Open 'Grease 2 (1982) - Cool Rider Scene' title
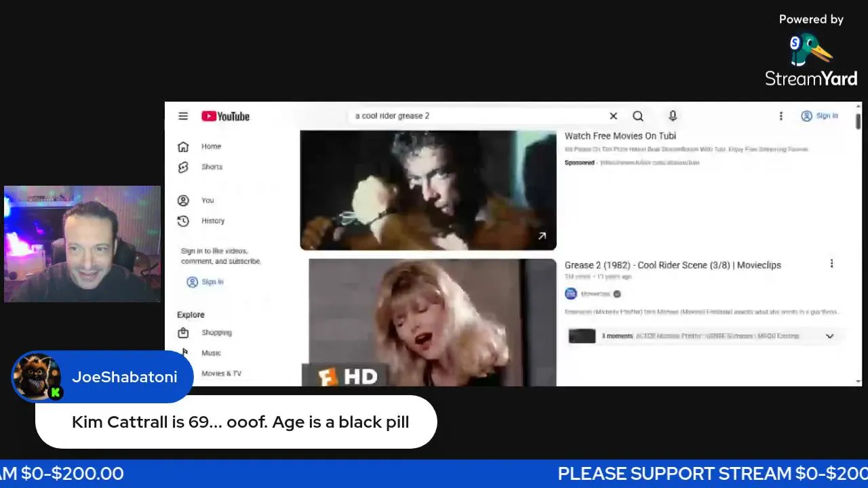 pos(673,265)
